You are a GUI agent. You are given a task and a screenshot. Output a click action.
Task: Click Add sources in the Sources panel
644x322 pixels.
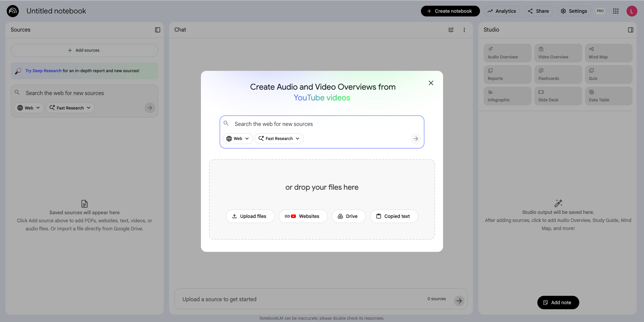(84, 50)
